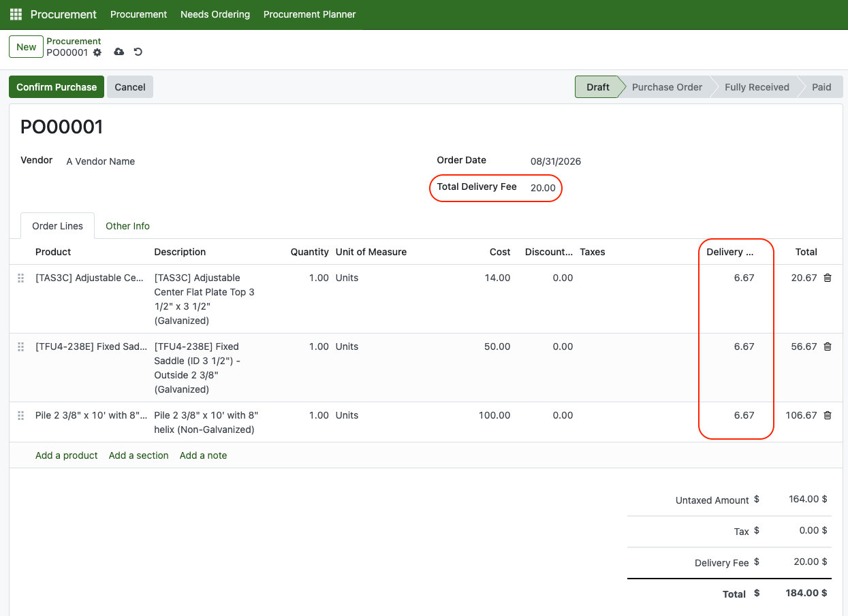Click the 14.00 cost cell
This screenshot has width=848, height=616.
click(x=497, y=278)
